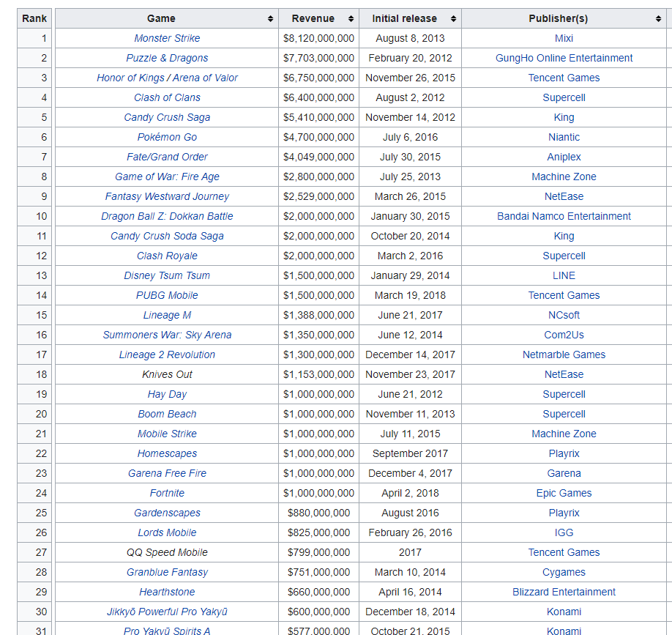The image size is (672, 635).
Task: Open the Fortnite link
Action: (x=167, y=491)
